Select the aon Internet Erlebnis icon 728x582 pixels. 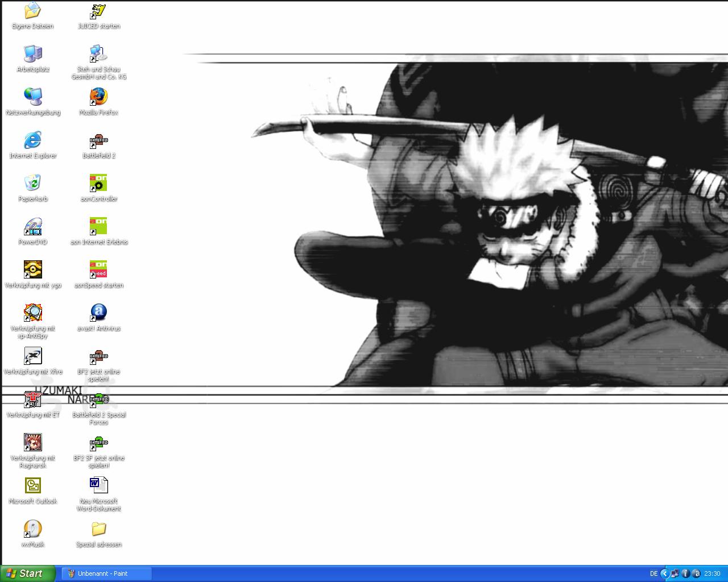(x=99, y=226)
